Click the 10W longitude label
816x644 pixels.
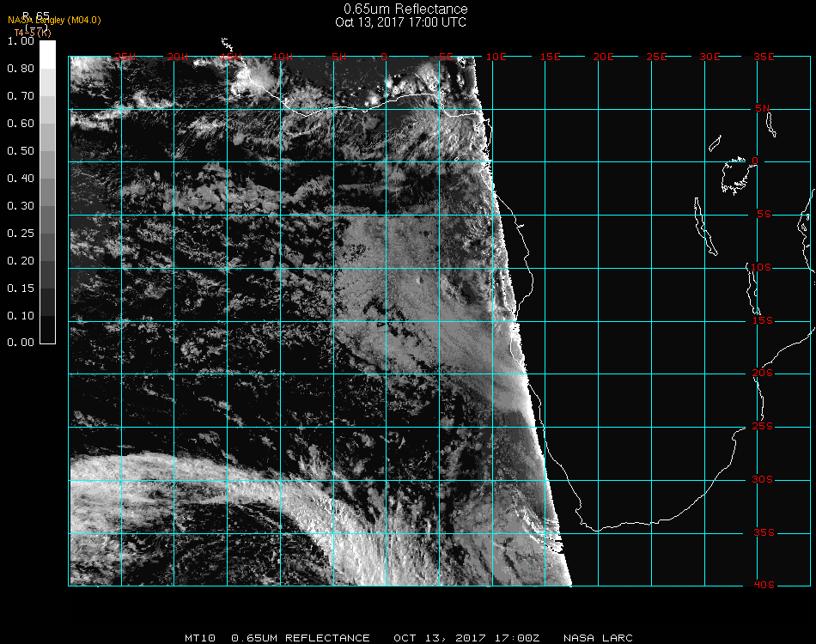pos(283,57)
